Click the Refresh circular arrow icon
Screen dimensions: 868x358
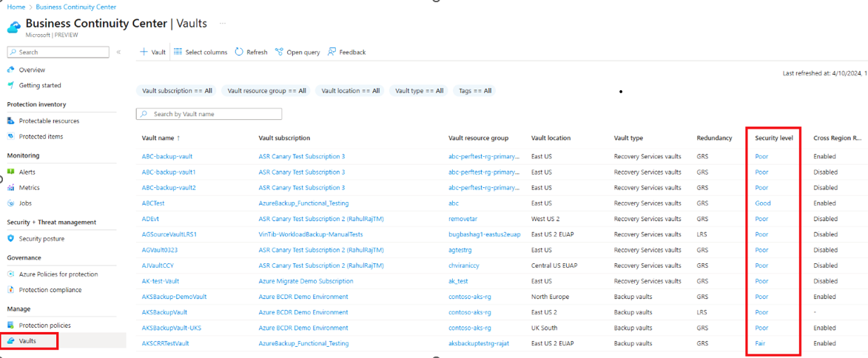tap(239, 52)
